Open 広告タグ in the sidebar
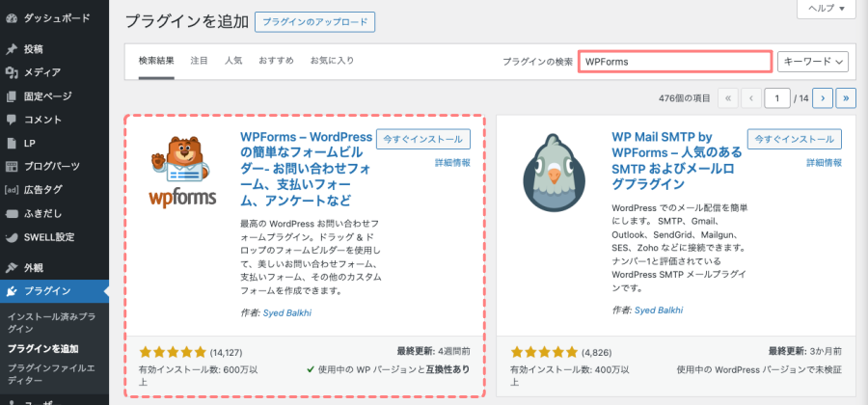This screenshot has height=405, width=868. (x=42, y=190)
